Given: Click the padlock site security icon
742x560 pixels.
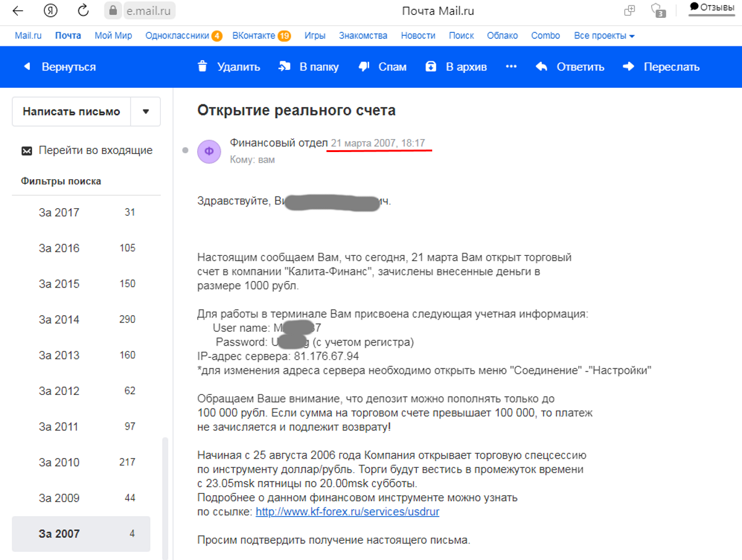Looking at the screenshot, I should (113, 11).
